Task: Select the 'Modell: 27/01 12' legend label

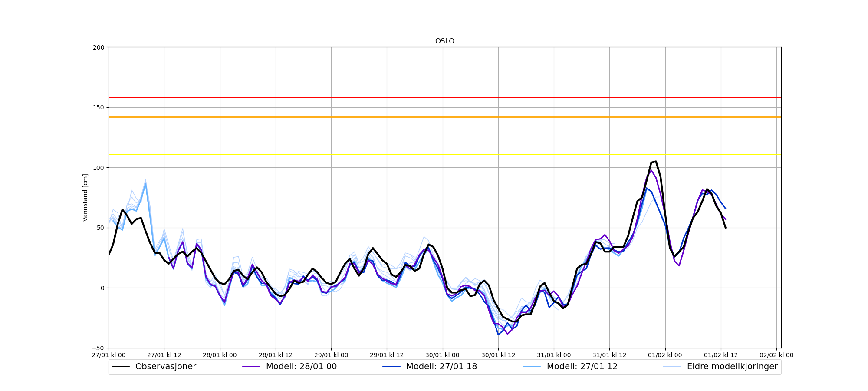Action: click(582, 367)
